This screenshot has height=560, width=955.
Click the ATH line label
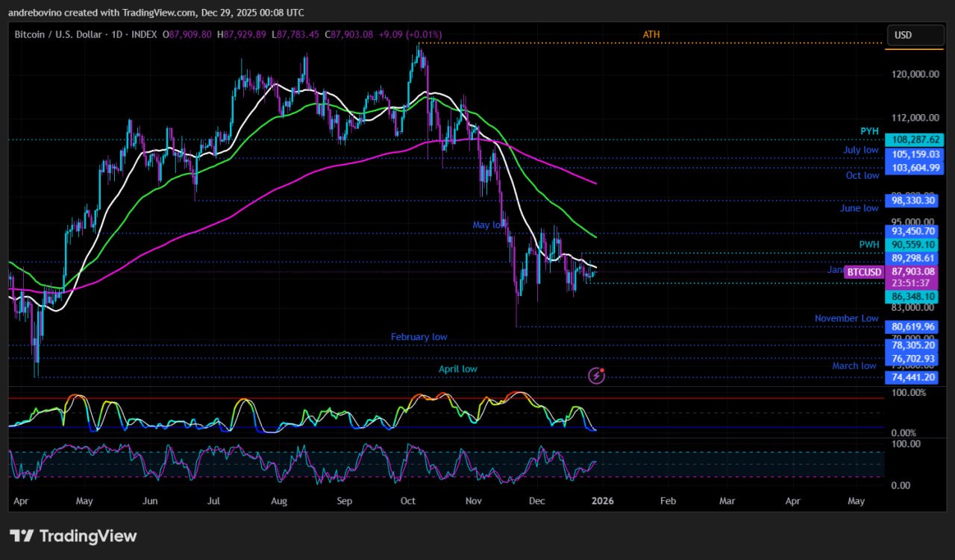(x=651, y=34)
